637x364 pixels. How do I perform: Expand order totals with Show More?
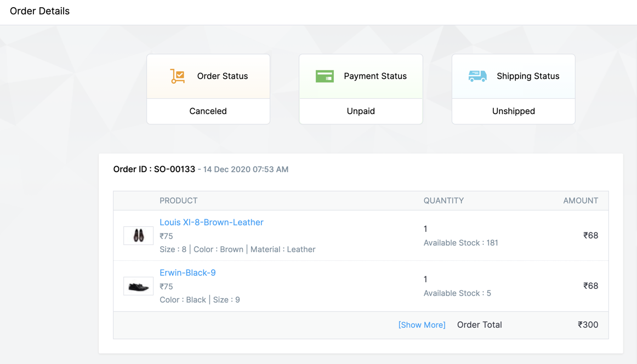pyautogui.click(x=422, y=325)
